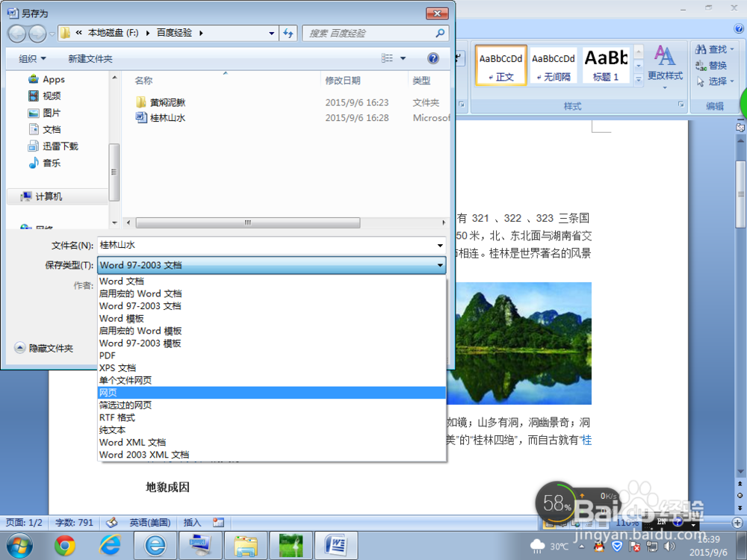Choose 网页 save type
Viewport: 747px width, 560px height.
[272, 393]
